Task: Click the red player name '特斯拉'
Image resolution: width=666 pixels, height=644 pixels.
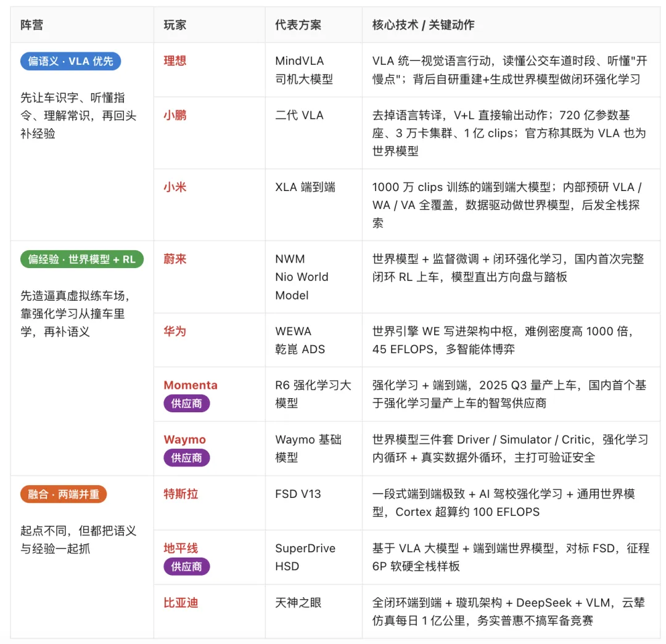Action: pyautogui.click(x=181, y=494)
